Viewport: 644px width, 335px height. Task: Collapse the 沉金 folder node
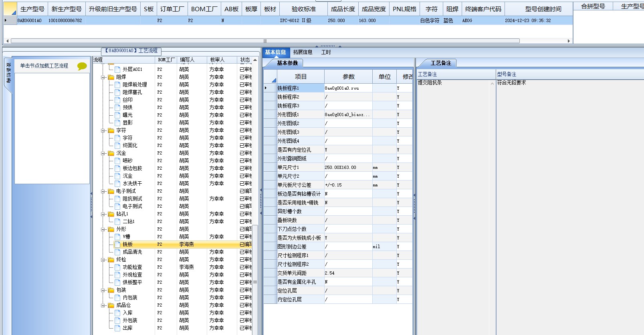[x=103, y=153]
